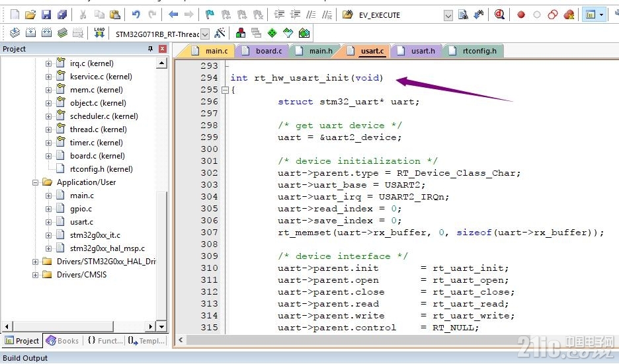Image resolution: width=619 pixels, height=364 pixels.
Task: Select thread.c (kernel) in tree
Action: 99,129
